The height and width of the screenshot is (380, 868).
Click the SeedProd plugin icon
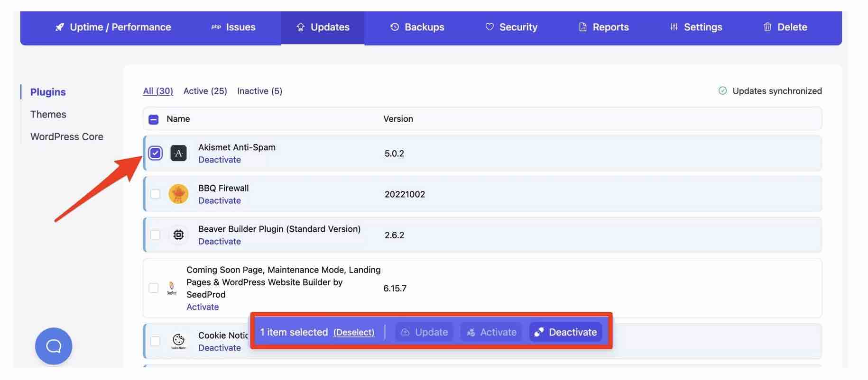[x=172, y=288]
